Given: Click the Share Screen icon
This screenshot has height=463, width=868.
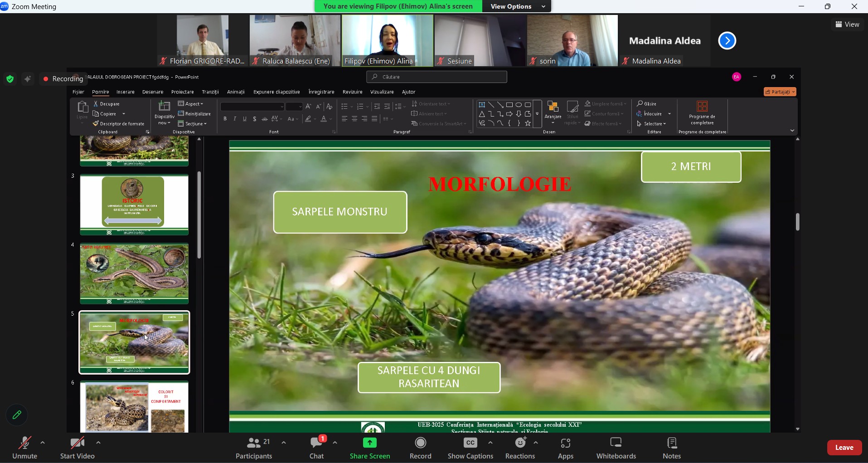Looking at the screenshot, I should (370, 443).
